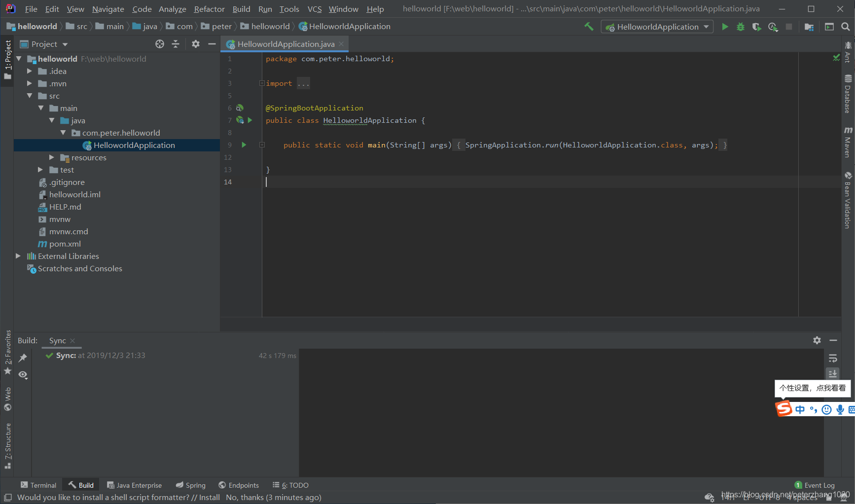This screenshot has height=504, width=855.
Task: Collapse all in Project panel
Action: [x=176, y=44]
